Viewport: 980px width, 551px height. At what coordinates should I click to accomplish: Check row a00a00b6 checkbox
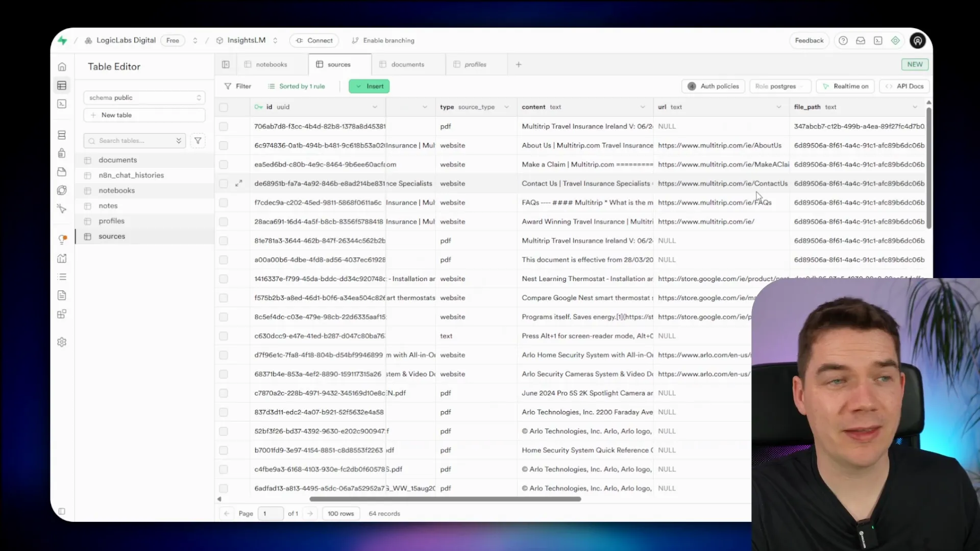224,260
